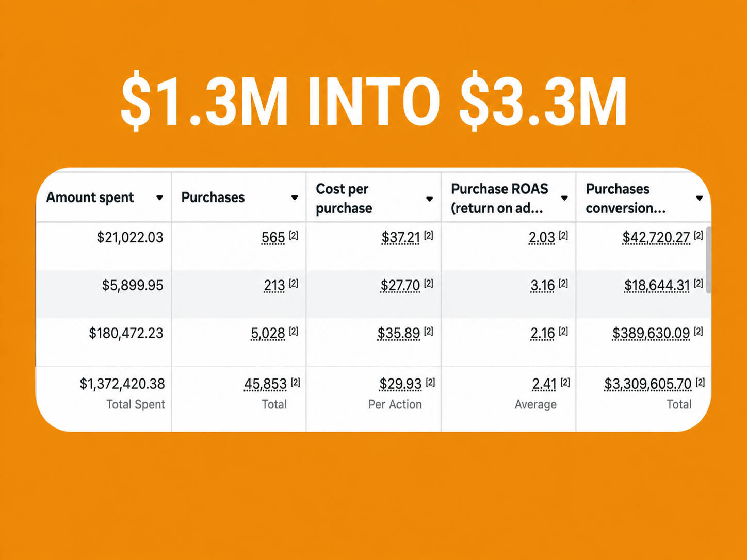This screenshot has width=747, height=560.
Task: Open the Amount spent column dropdown arrow
Action: coord(159,197)
